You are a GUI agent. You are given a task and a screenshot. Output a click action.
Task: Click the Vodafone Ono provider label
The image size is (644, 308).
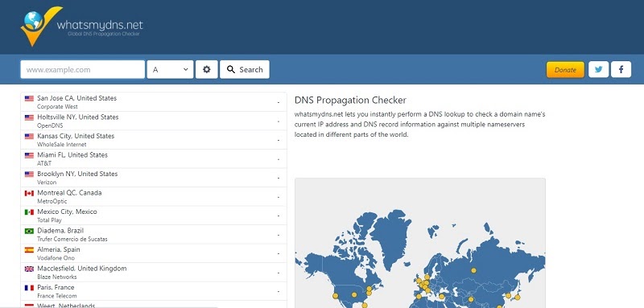point(56,258)
